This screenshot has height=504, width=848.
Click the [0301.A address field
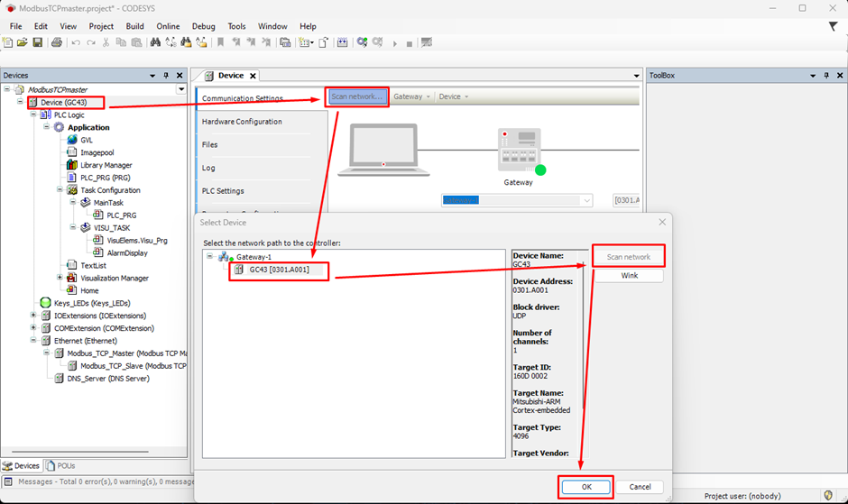[626, 200]
